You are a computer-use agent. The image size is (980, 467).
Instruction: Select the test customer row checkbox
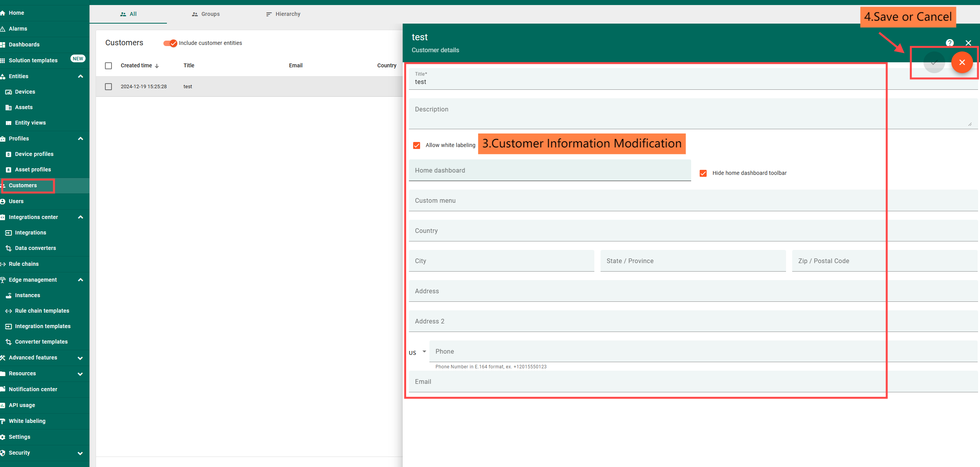coord(108,87)
